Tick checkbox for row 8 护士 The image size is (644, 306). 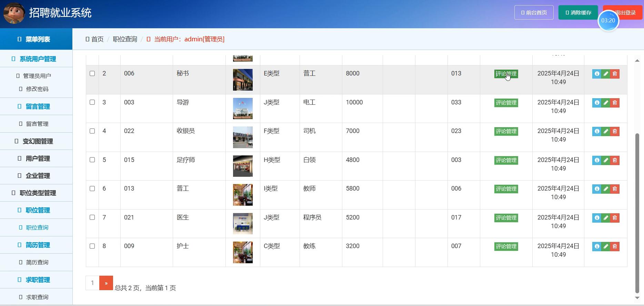pos(92,246)
